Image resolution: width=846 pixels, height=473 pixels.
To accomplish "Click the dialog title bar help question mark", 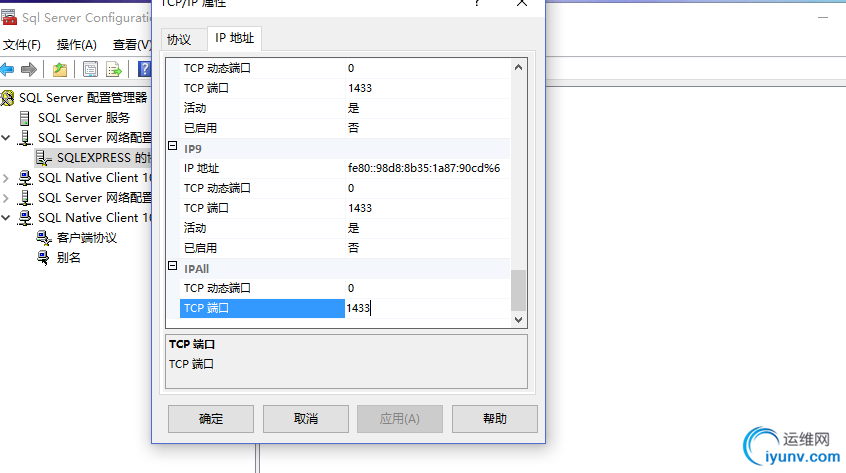I will point(477,3).
